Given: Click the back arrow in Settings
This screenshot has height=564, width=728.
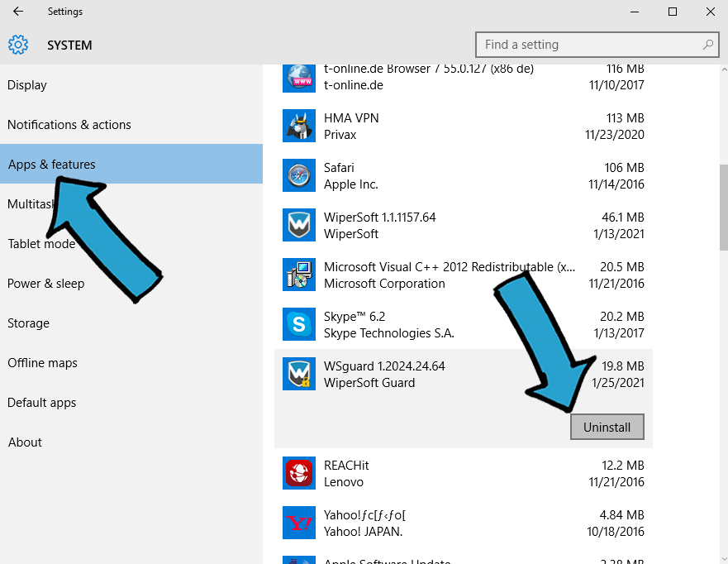Looking at the screenshot, I should pyautogui.click(x=18, y=11).
